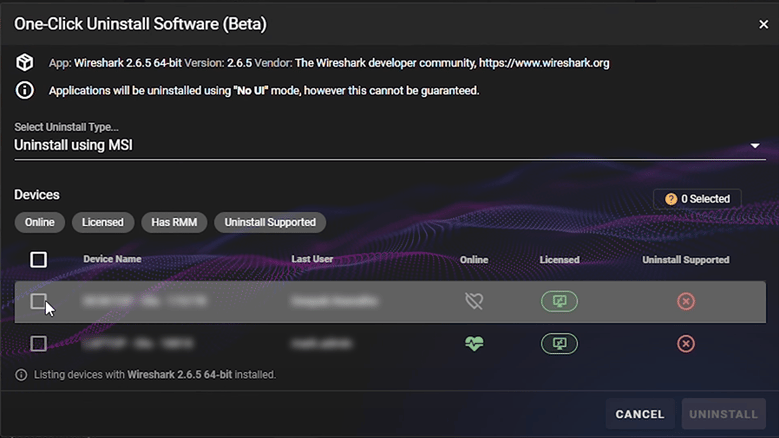This screenshot has width=779, height=438.
Task: Click the offline heart icon in first device row
Action: (x=474, y=301)
